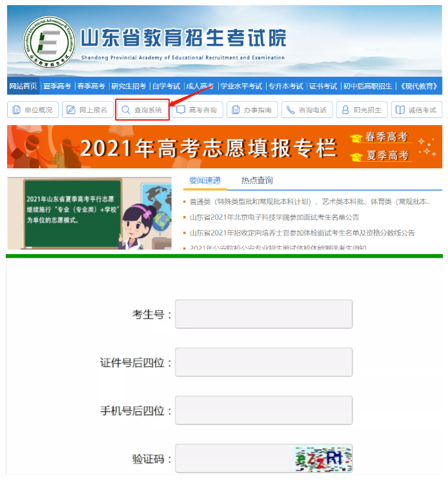This screenshot has width=448, height=485.
Task: Open the 网站首页 menu item
Action: (23, 86)
